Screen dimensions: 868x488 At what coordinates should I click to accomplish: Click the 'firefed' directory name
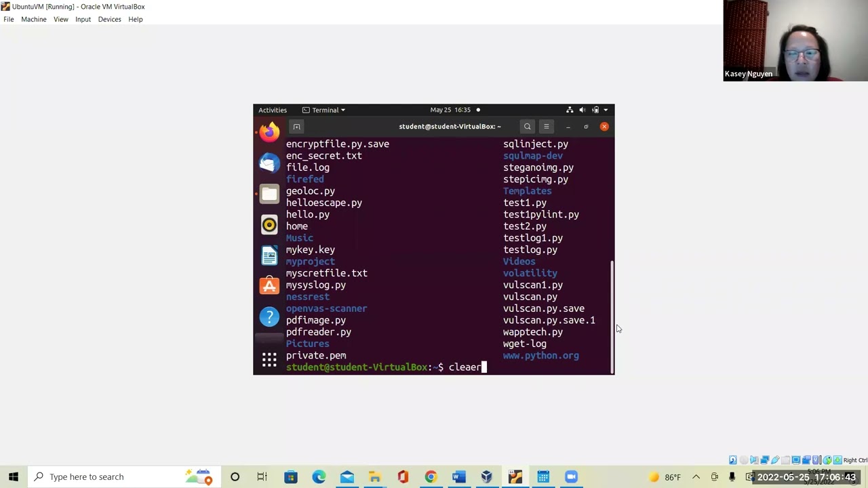(x=305, y=179)
